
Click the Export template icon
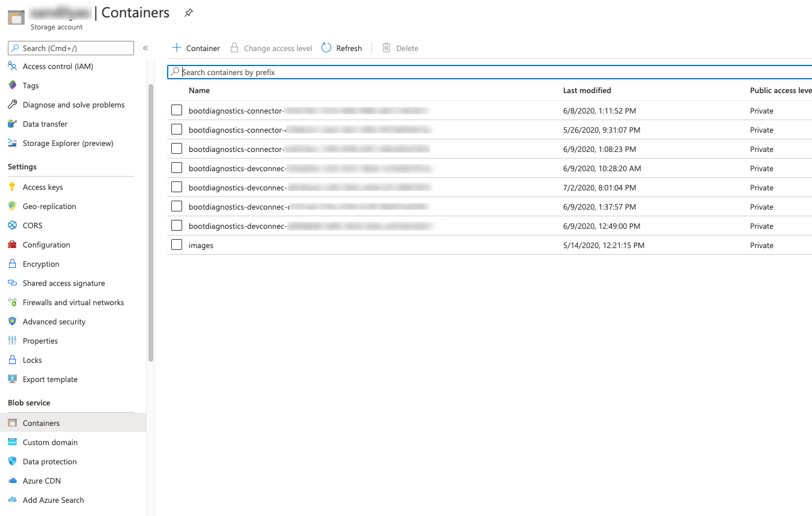[12, 379]
